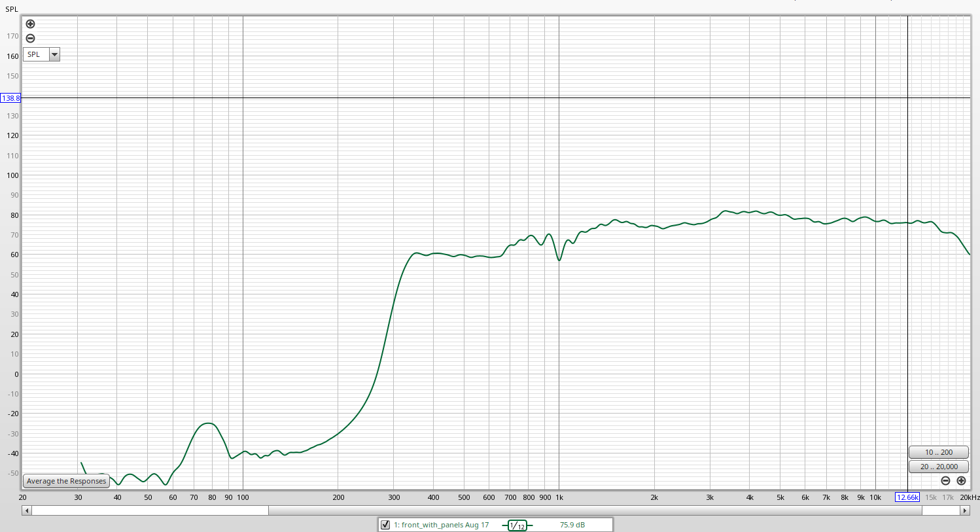Set frequency range with 20 .. 20,000 button
This screenshot has width=980, height=532.
939,467
